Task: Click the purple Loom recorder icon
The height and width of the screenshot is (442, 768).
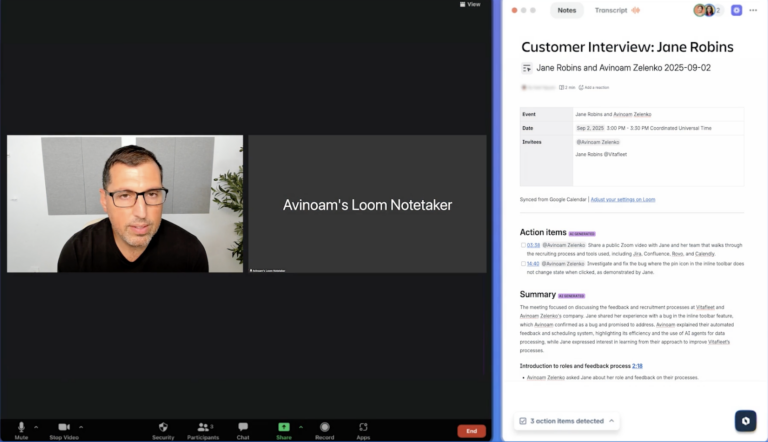Action: tap(736, 10)
